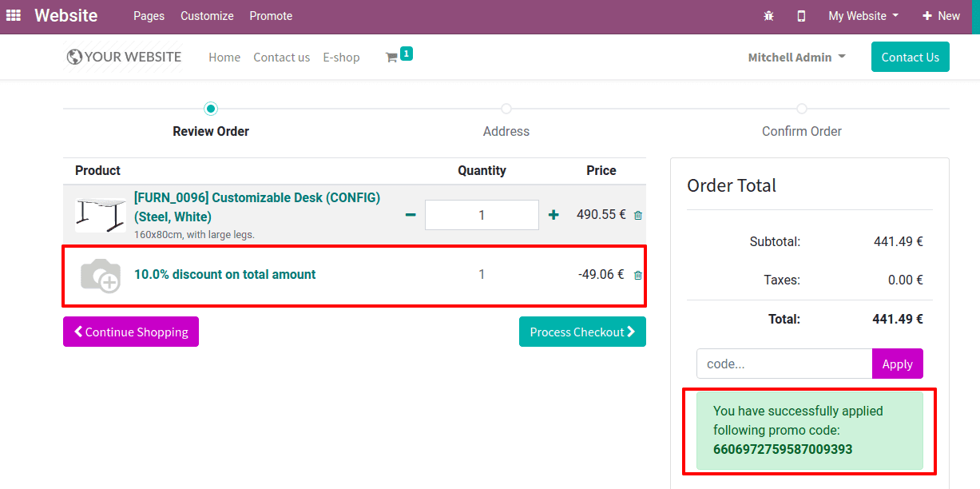Click the desk quantity input box
The width and height of the screenshot is (980, 489).
coord(482,215)
